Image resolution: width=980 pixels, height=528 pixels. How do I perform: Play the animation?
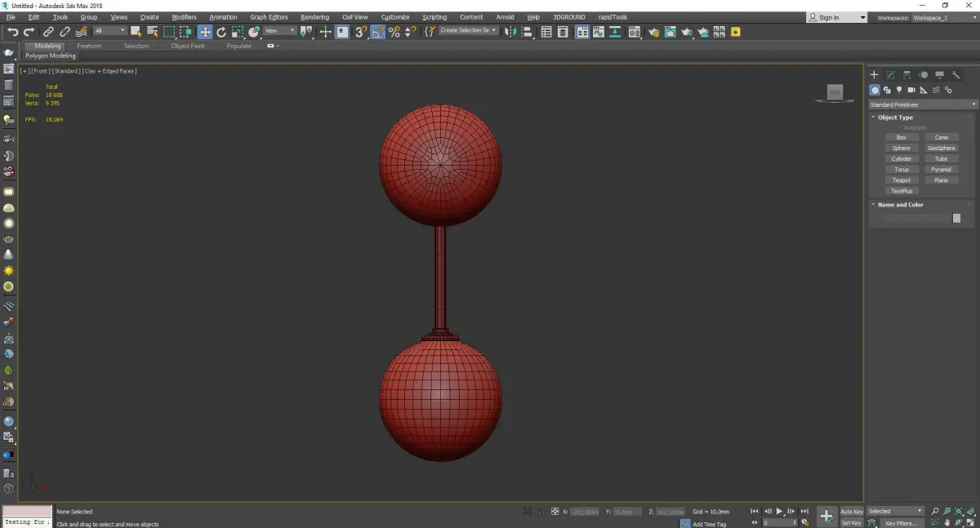780,512
